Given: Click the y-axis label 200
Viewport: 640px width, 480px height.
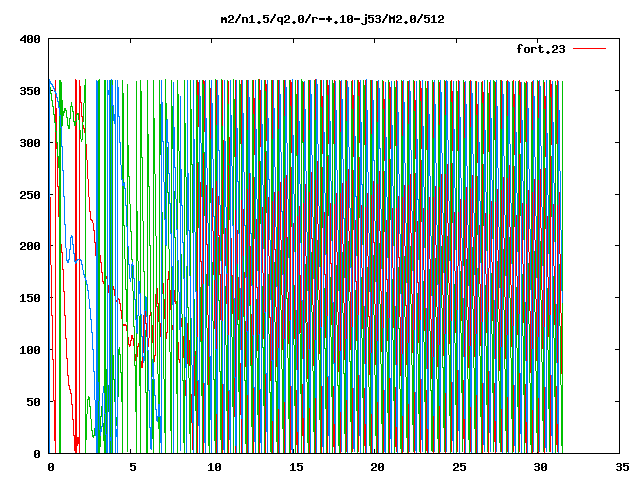Looking at the screenshot, I should (x=30, y=246).
